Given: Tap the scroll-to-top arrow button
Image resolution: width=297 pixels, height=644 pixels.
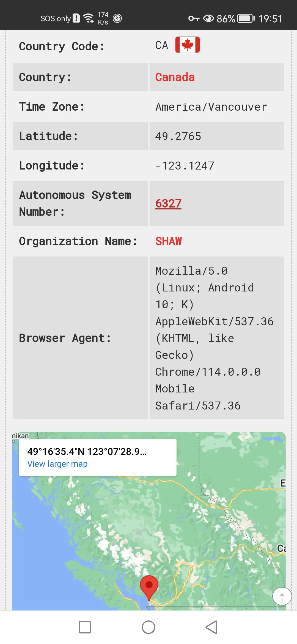Looking at the screenshot, I should click(282, 596).
